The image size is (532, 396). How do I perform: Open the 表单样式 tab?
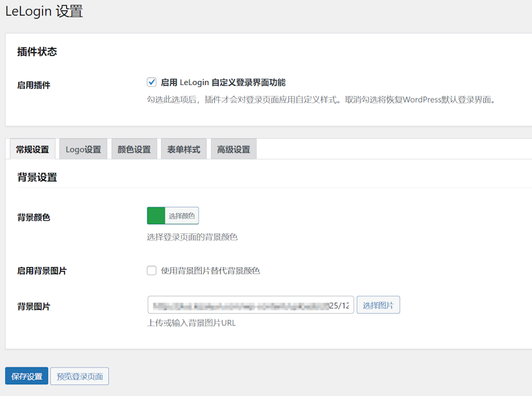pyautogui.click(x=184, y=149)
